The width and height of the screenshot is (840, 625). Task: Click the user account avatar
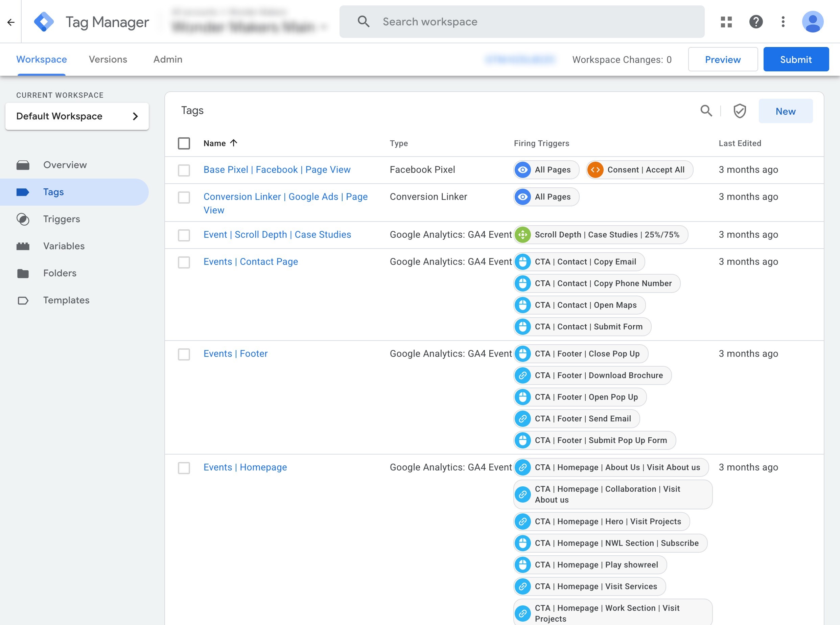click(x=812, y=22)
